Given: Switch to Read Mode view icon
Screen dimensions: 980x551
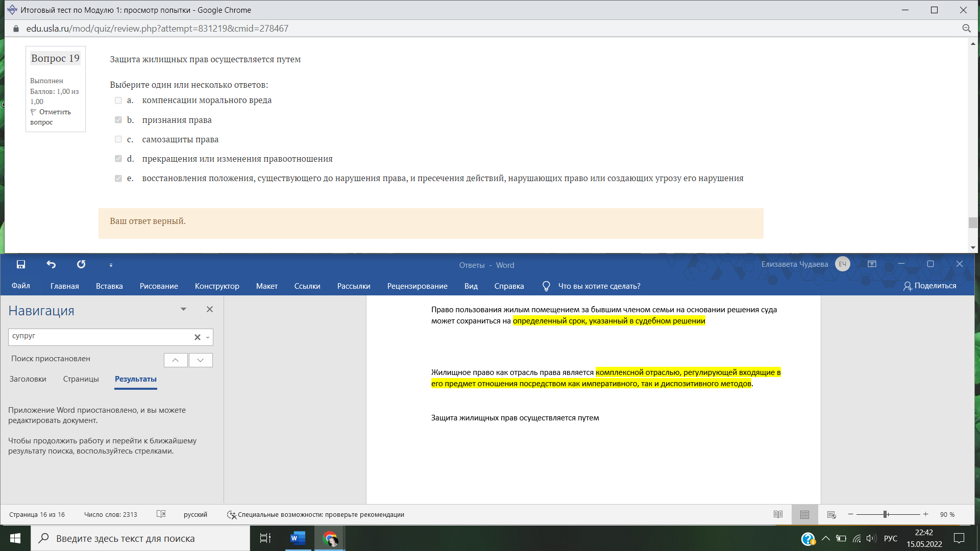Looking at the screenshot, I should 778,514.
